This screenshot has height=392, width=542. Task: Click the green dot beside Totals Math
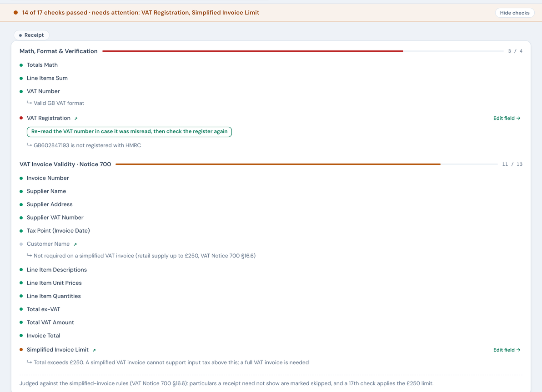(x=21, y=65)
